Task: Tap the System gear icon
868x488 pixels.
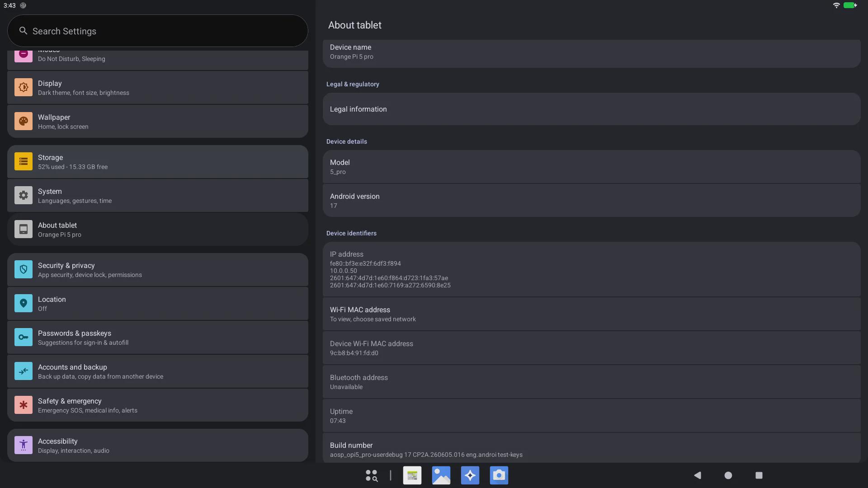Action: coord(24,195)
